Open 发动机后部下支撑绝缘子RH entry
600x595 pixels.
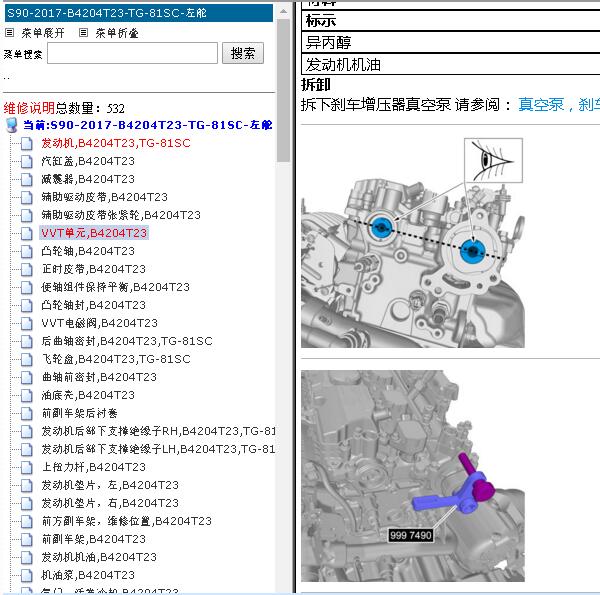click(x=158, y=431)
